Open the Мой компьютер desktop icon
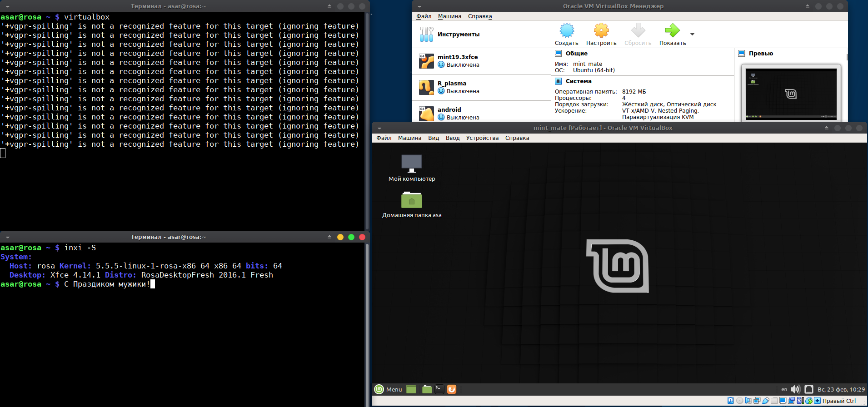The image size is (868, 407). 411,164
